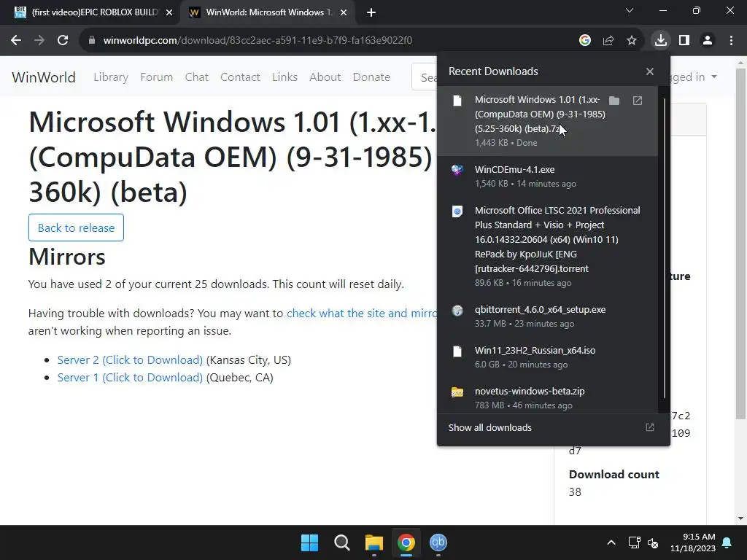Click the site search field
747x560 pixels.
point(425,77)
